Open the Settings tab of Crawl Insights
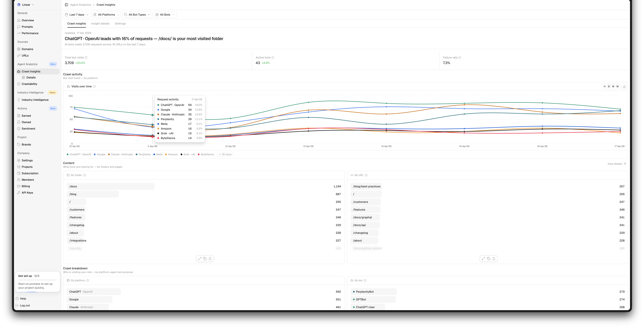Screen dimensions: 644x328 click(120, 23)
